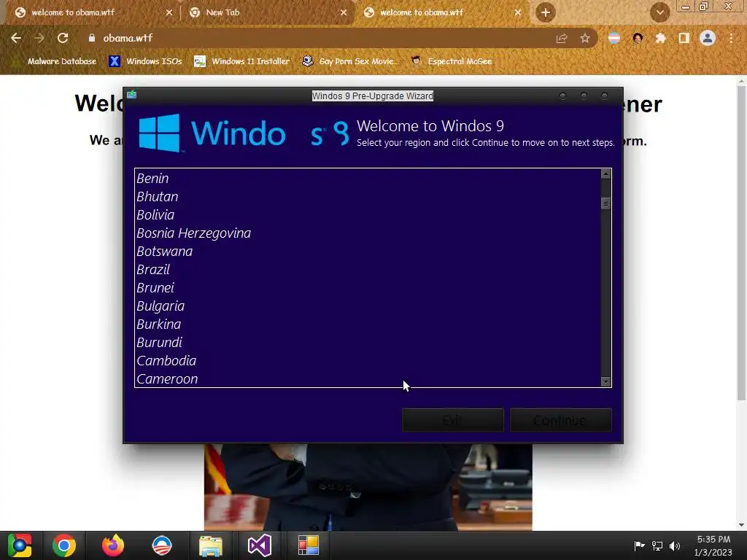Image resolution: width=747 pixels, height=560 pixels.
Task: Click region list scroll down arrow
Action: tap(605, 381)
